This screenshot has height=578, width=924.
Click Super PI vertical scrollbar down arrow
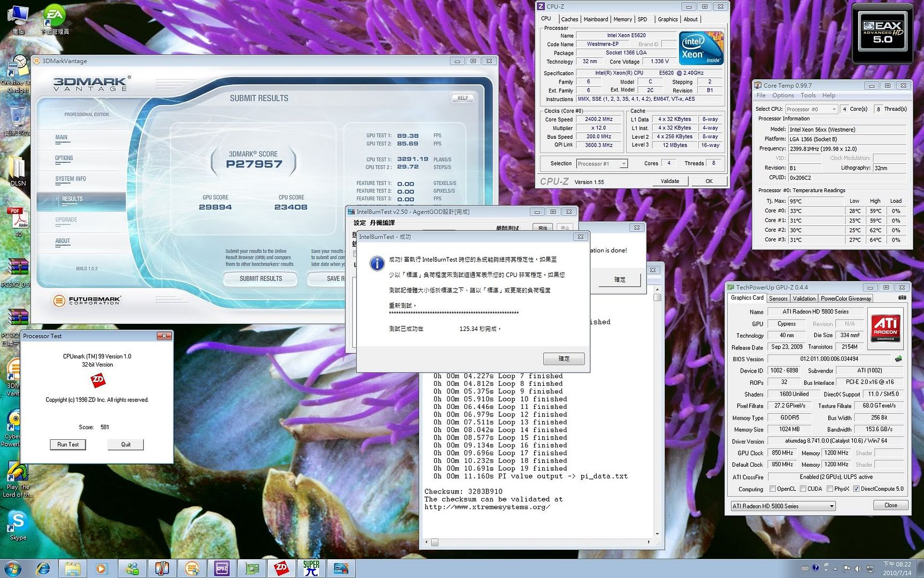[x=657, y=534]
